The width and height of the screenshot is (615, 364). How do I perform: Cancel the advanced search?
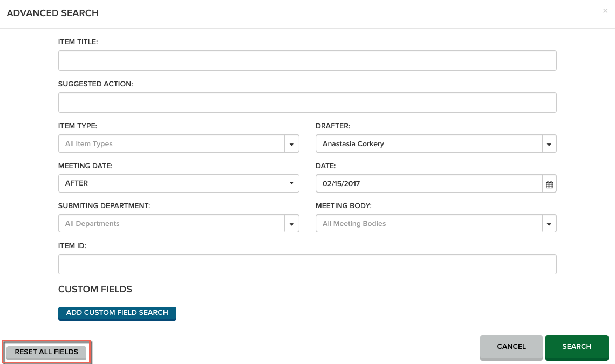coord(511,347)
